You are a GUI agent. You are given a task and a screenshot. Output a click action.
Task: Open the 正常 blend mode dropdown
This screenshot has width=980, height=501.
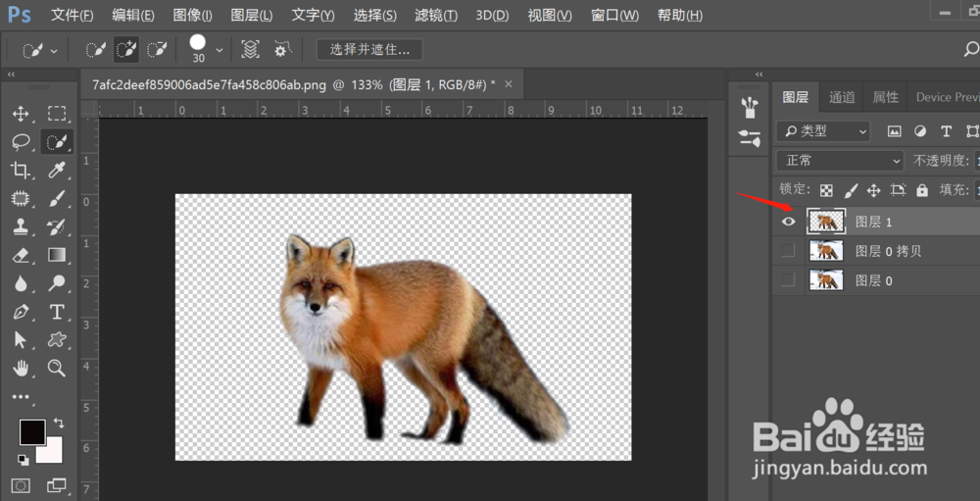pyautogui.click(x=840, y=161)
